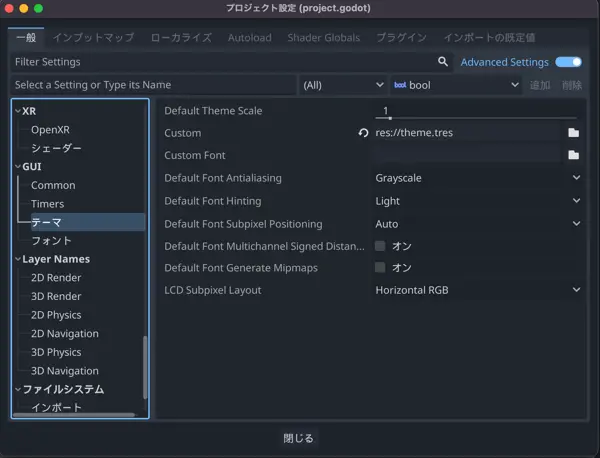Screen dimensions: 600x458
Task: Switch to the インプットマップ tab
Action: (x=93, y=37)
